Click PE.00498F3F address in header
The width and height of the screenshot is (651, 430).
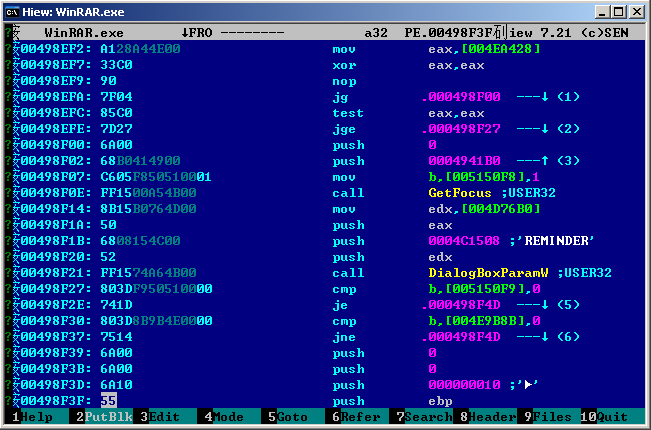(448, 32)
